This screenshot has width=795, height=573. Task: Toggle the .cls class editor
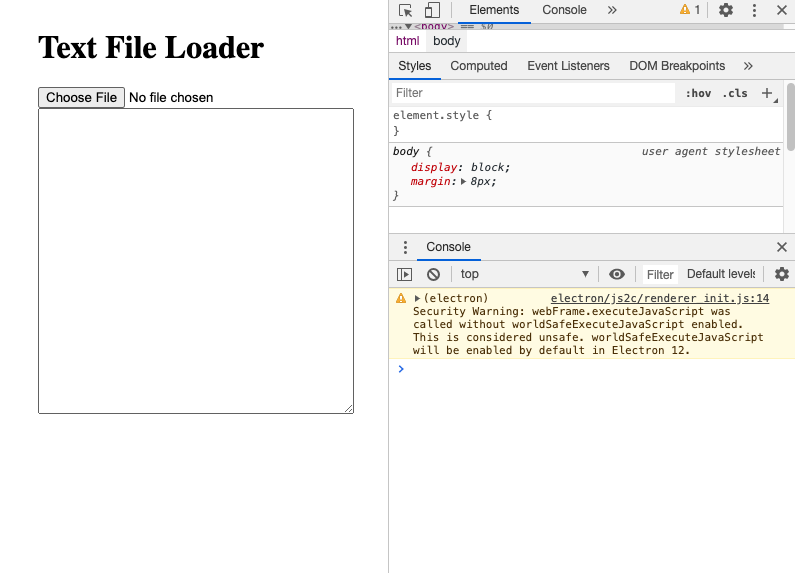click(x=735, y=93)
